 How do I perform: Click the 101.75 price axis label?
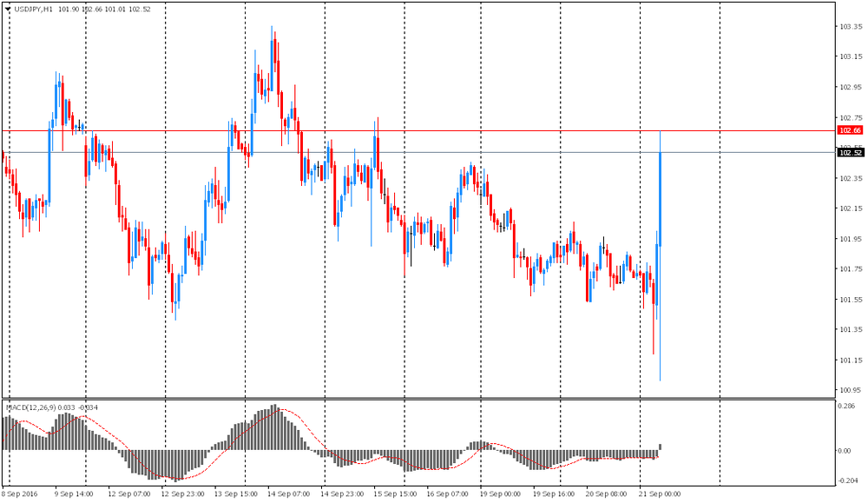tap(851, 269)
